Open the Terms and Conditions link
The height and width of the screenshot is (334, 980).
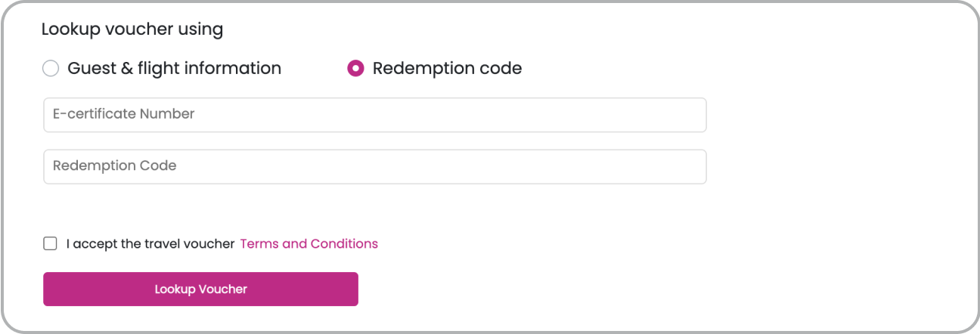[309, 243]
